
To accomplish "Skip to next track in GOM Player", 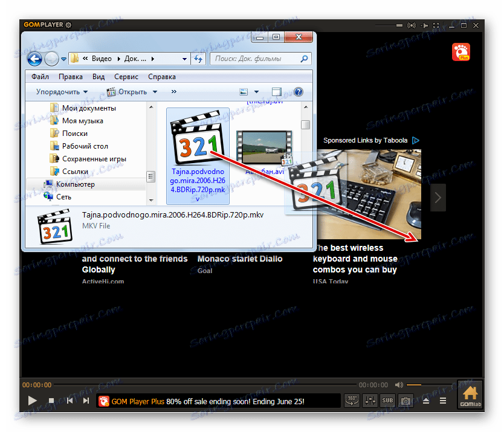I will tap(86, 401).
